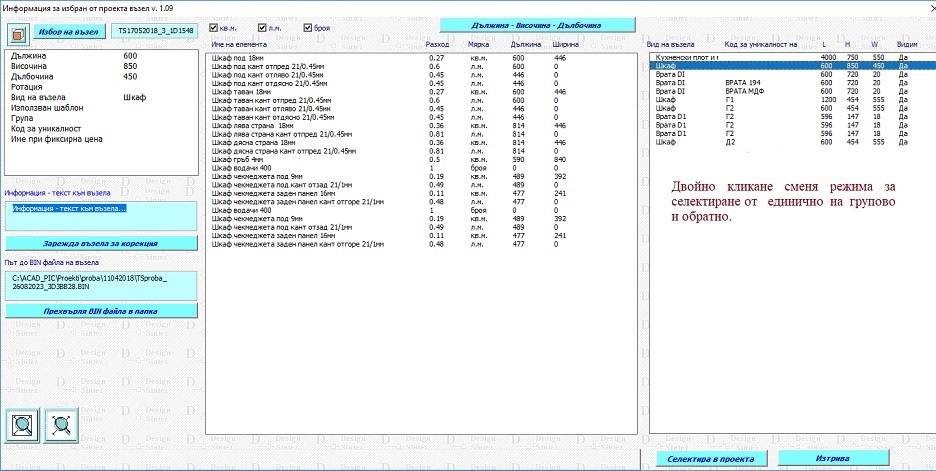Click the BIN file path field
Viewport: 936px width, 471px height.
tap(101, 286)
